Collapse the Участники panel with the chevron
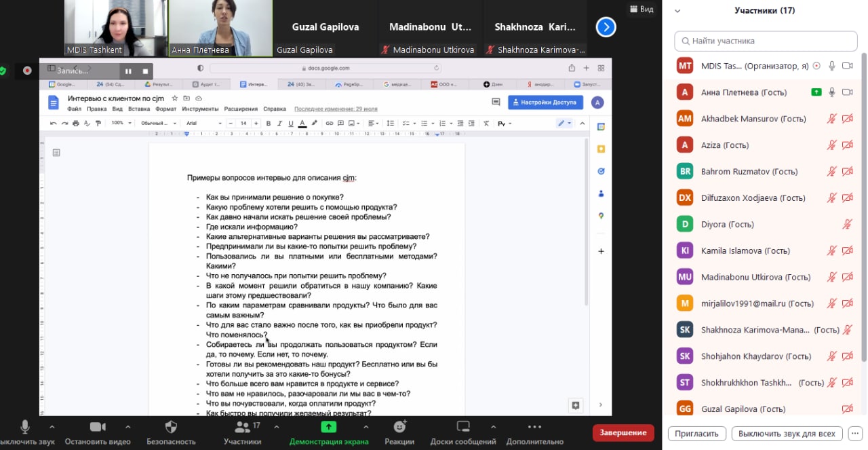This screenshot has width=868, height=450. tap(677, 11)
